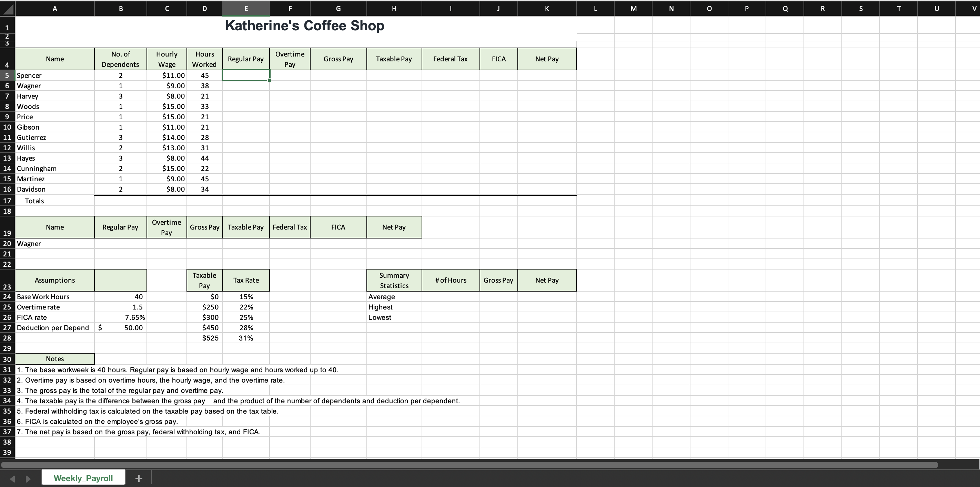Select column E header

(246, 8)
